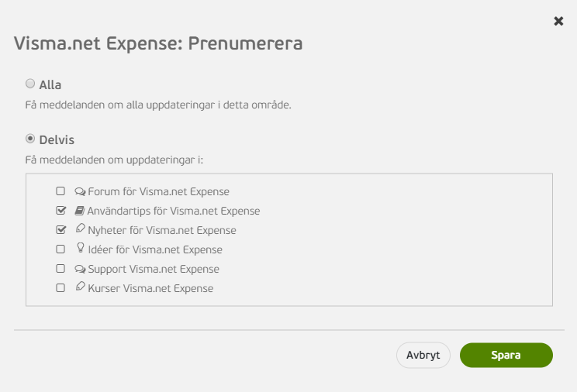Select the Delvis radio button

click(x=30, y=139)
